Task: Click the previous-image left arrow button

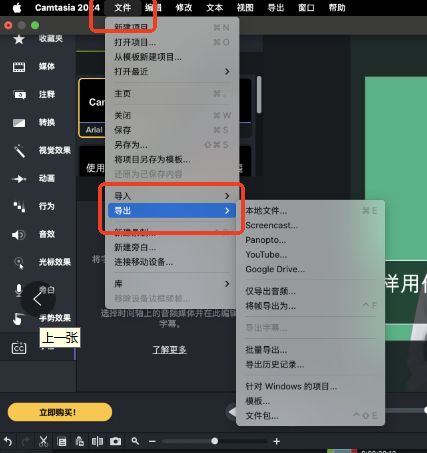Action: pos(38,299)
